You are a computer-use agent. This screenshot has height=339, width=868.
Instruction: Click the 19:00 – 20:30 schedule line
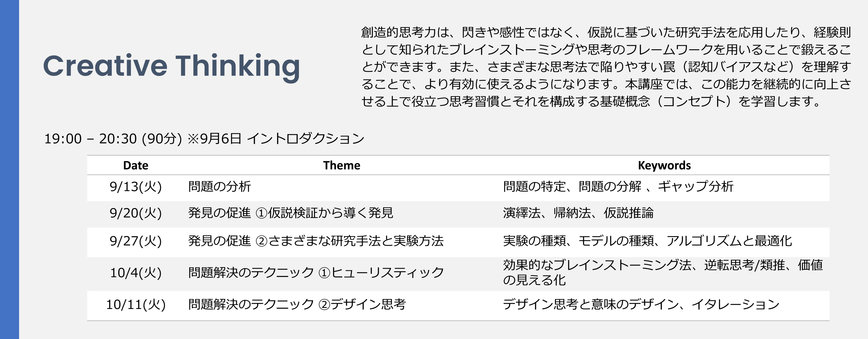point(204,139)
